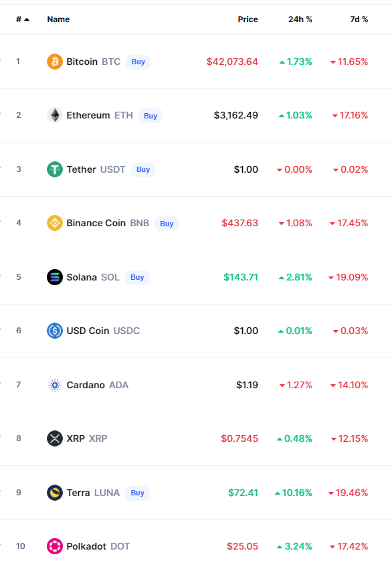Click the Ethereum logo icon

[x=55, y=115]
